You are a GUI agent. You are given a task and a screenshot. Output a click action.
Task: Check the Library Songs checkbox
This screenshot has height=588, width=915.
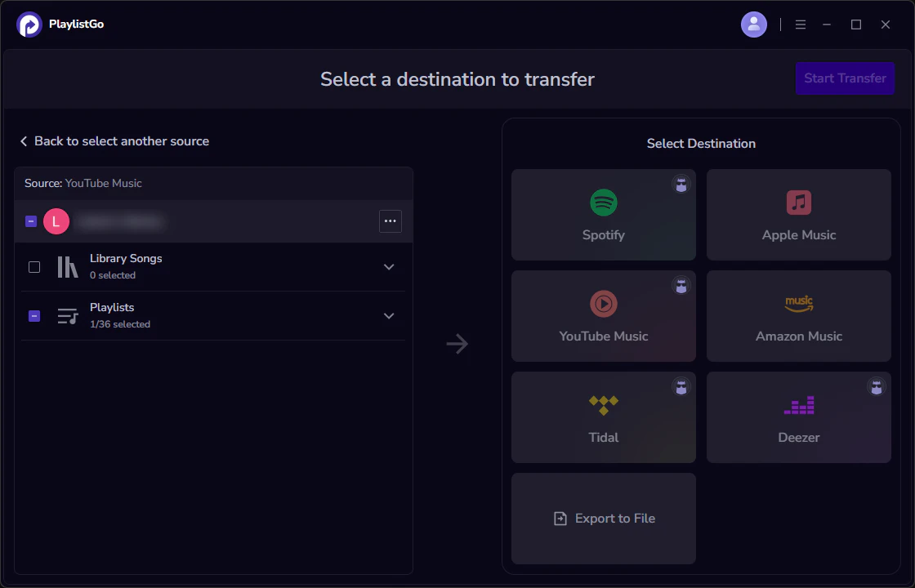point(34,266)
